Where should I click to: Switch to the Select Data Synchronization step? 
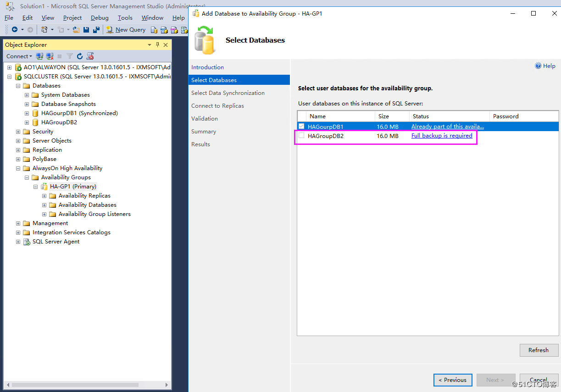(228, 93)
